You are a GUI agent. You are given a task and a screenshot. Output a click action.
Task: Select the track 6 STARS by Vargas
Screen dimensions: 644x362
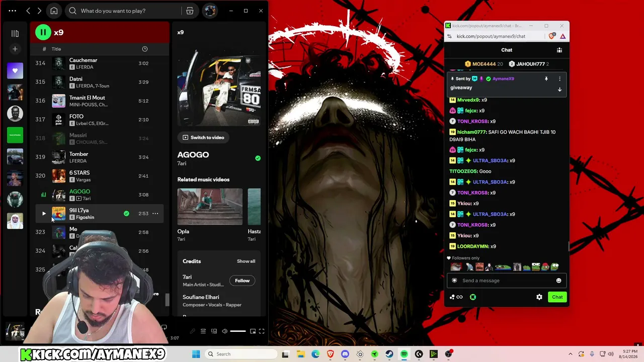(x=99, y=176)
